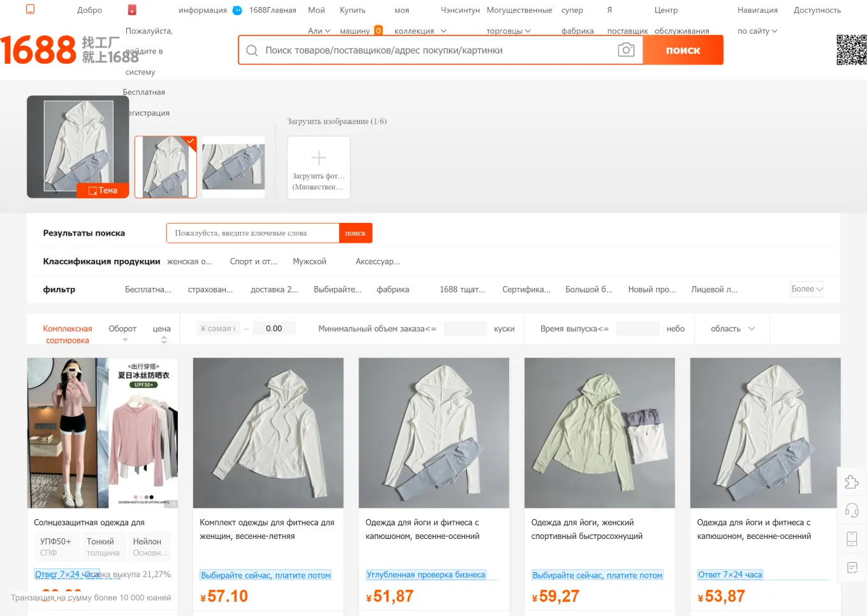Expand the "Более" filter dropdown
This screenshot has width=867, height=616.
coord(807,289)
